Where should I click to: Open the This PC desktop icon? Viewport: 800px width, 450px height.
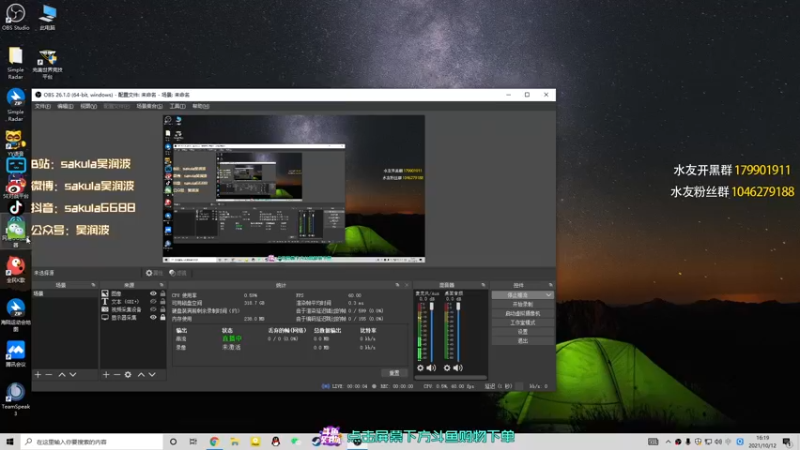[x=47, y=17]
